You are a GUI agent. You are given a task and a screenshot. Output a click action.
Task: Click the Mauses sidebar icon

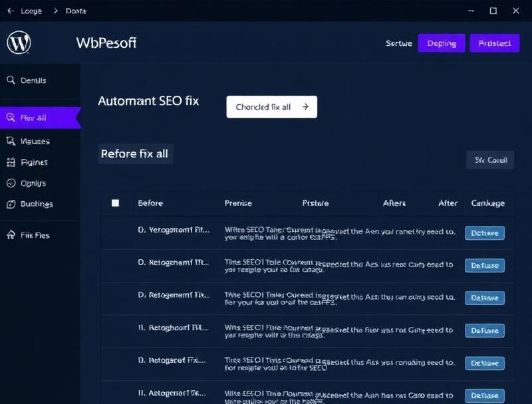11,142
